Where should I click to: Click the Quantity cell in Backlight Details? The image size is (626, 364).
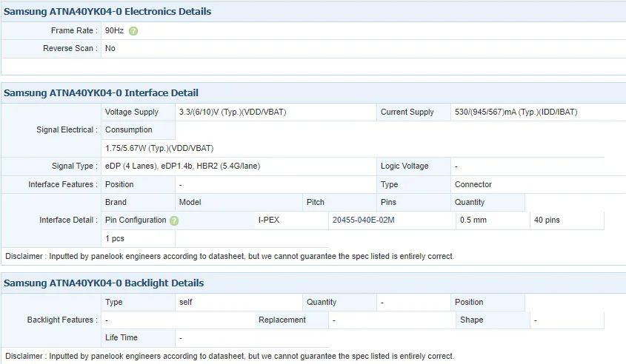coord(340,302)
